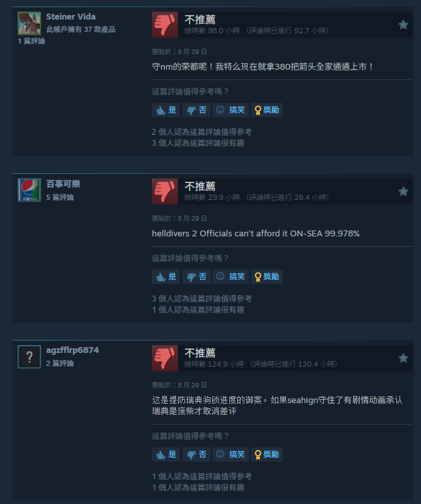This screenshot has height=504, width=421.
Task: Click the star icon on Steiner Vida's review
Action: tap(403, 25)
